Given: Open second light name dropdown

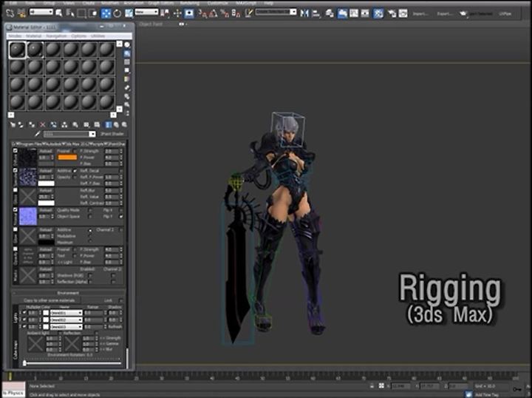Looking at the screenshot, I should [66, 320].
